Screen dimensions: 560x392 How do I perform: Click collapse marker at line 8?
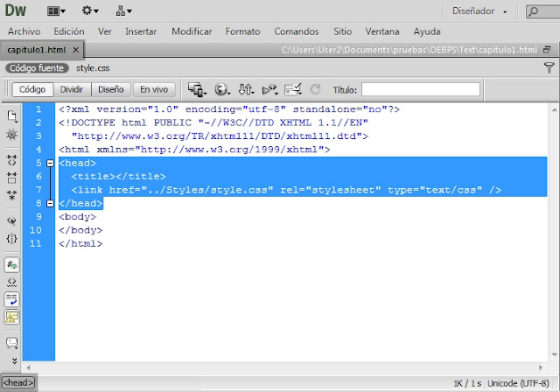click(x=50, y=204)
